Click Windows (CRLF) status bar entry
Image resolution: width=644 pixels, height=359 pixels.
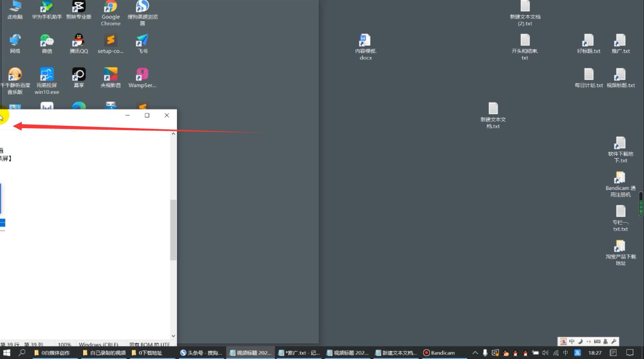click(98, 344)
